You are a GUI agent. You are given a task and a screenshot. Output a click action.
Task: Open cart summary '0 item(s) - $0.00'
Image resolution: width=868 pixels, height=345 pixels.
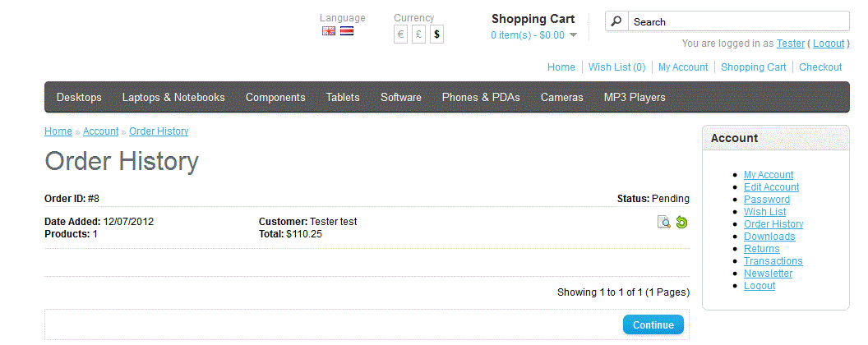click(x=528, y=35)
